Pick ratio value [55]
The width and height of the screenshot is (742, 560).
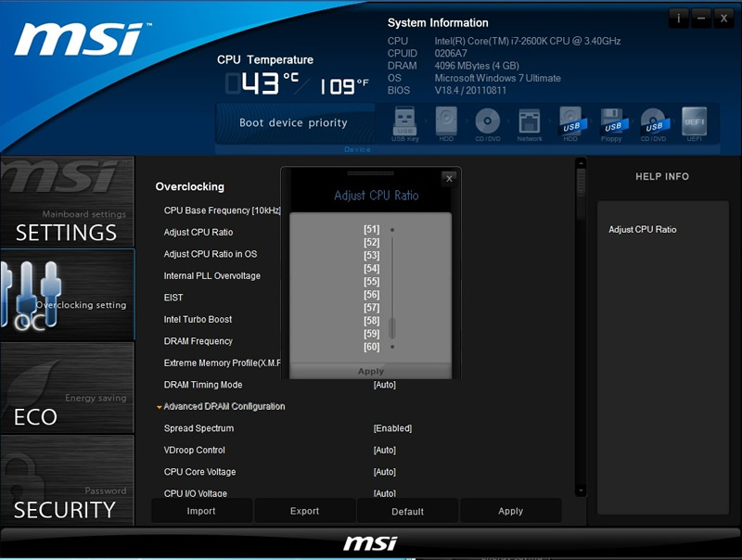click(372, 282)
